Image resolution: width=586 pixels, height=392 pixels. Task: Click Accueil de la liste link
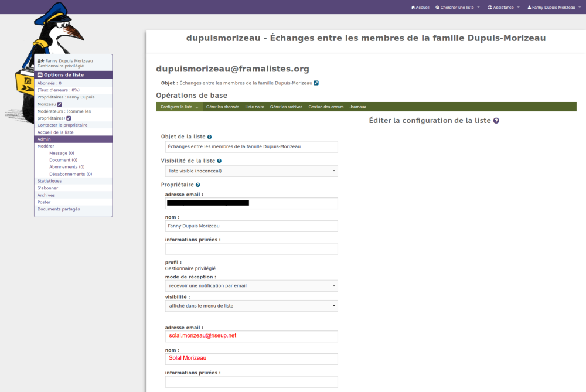click(x=55, y=132)
